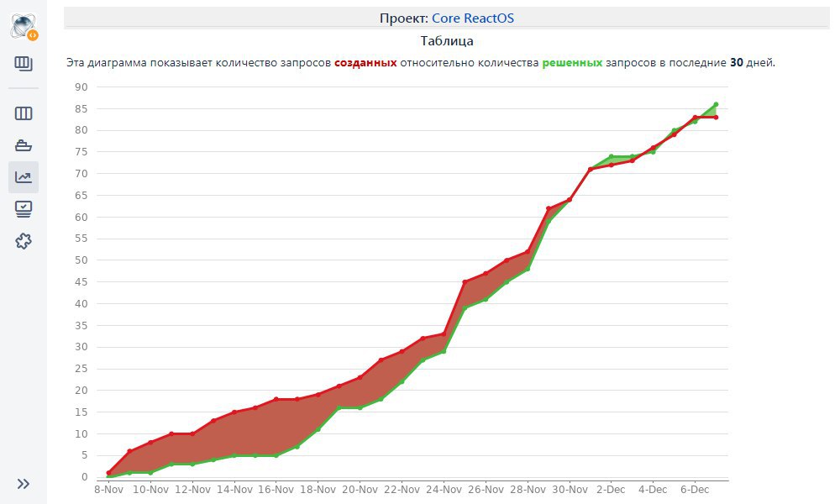Click the x-axis label '28-Nov'
The image size is (840, 504).
[528, 490]
